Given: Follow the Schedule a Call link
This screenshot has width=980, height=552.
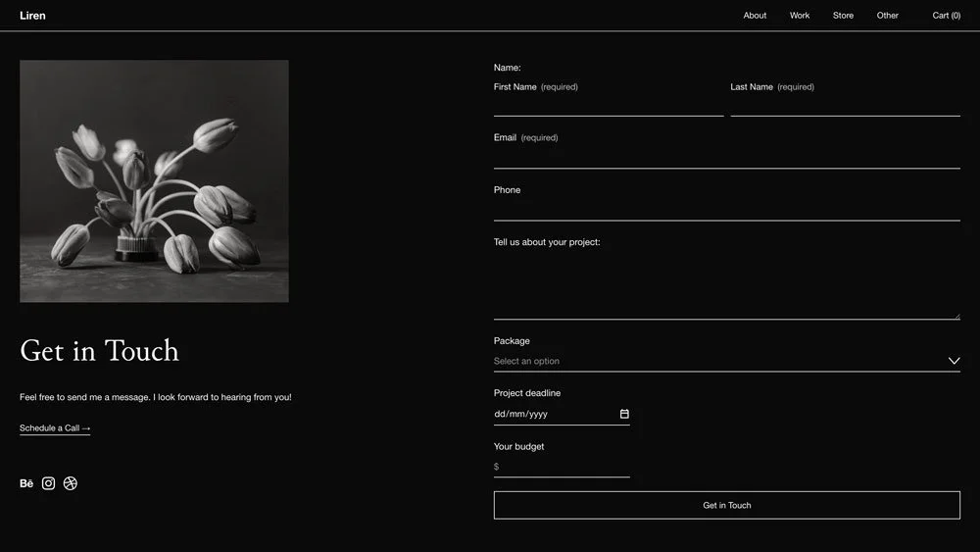Looking at the screenshot, I should point(55,428).
